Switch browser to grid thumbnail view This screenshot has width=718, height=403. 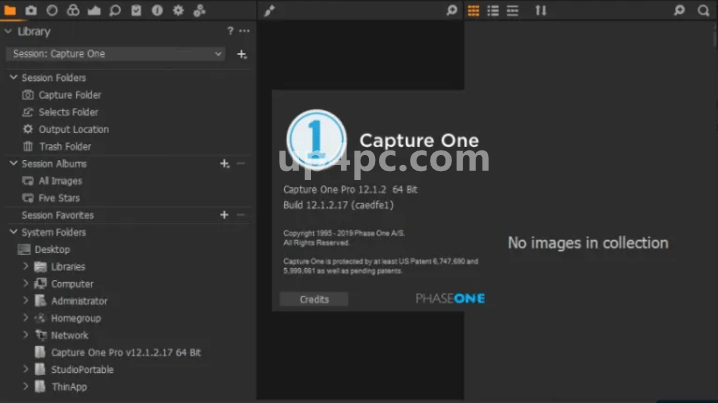coord(474,10)
